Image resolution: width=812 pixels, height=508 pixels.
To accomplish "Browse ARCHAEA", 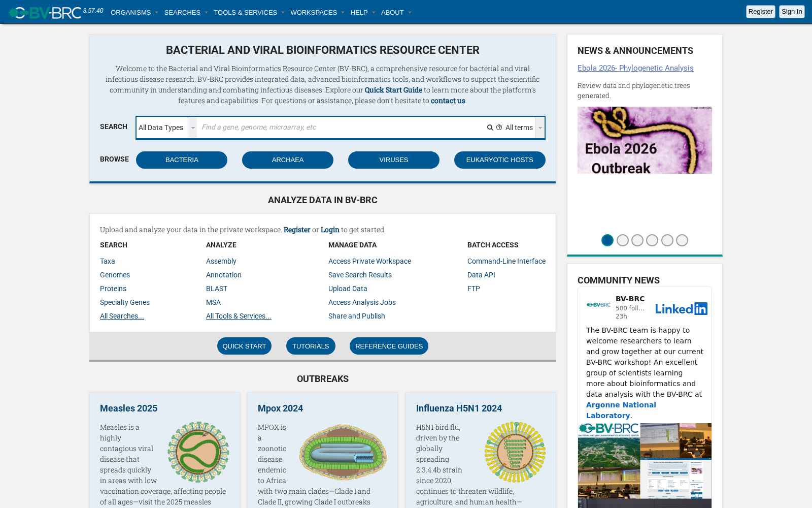I will pyautogui.click(x=288, y=160).
